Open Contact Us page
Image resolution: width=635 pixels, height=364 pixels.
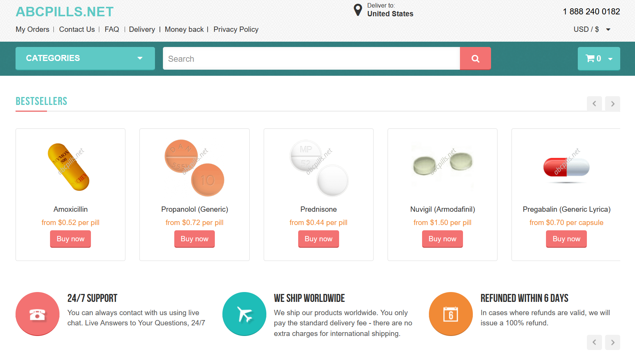77,30
